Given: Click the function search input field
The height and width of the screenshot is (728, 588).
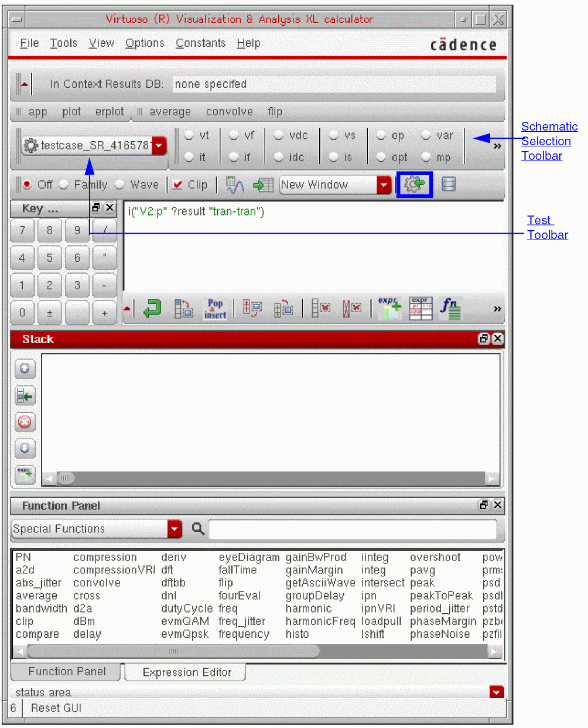Looking at the screenshot, I should (x=353, y=529).
